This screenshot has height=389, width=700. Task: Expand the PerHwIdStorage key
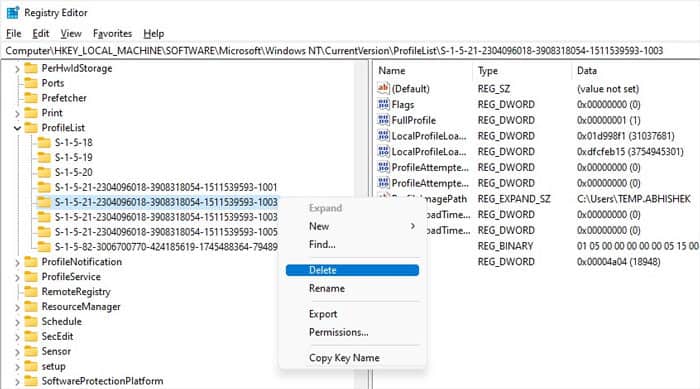(17, 69)
